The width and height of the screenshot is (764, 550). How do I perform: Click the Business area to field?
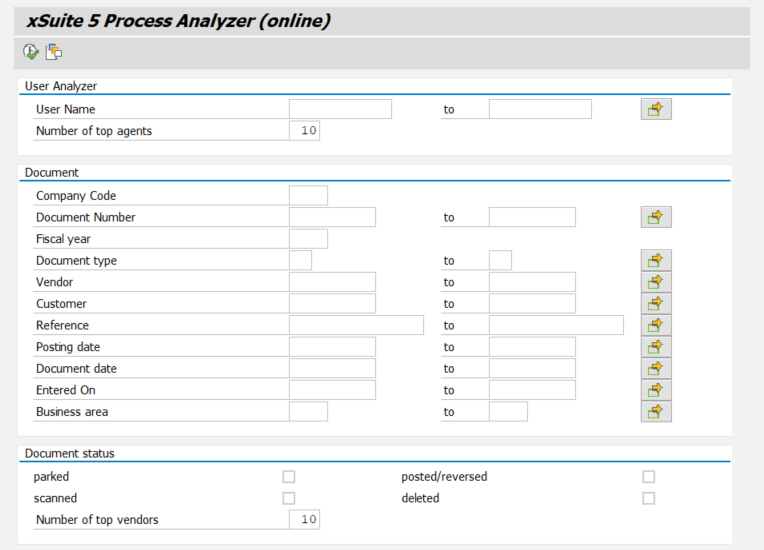[508, 412]
